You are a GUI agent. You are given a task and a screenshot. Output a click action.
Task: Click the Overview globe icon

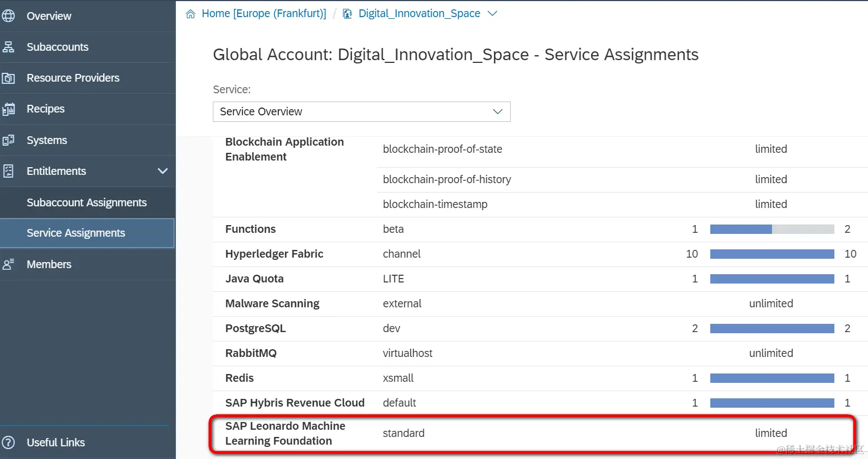[x=8, y=16]
